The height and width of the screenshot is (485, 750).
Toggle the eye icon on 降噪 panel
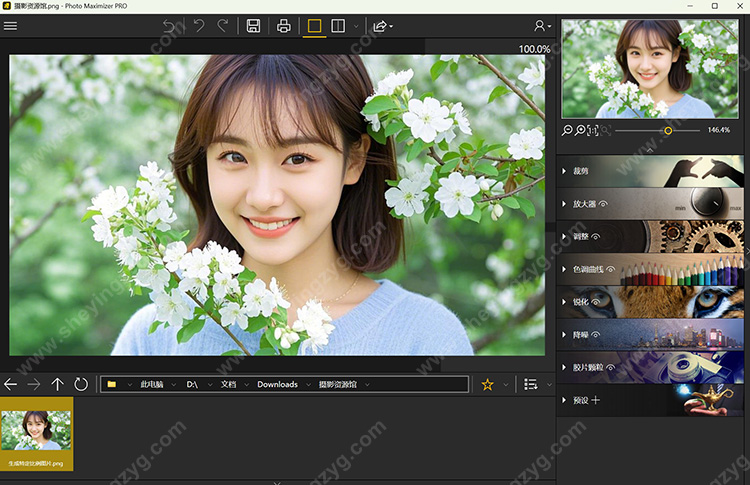pyautogui.click(x=596, y=335)
